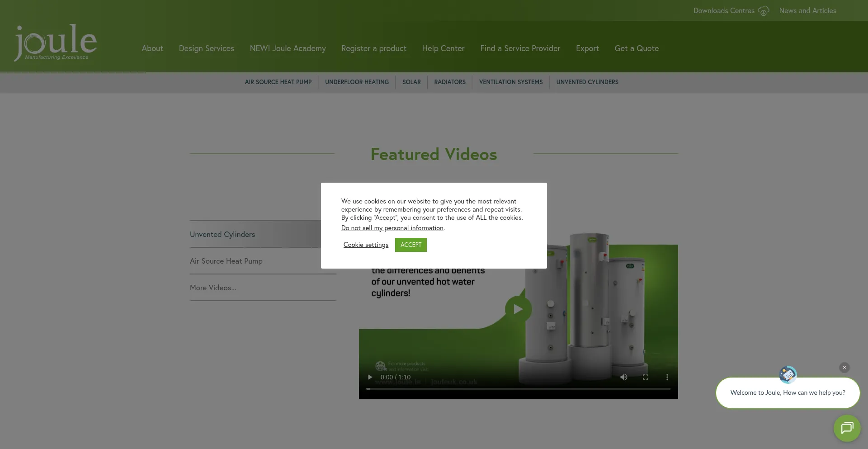Open More Videos... list item
868x449 pixels.
[x=213, y=288]
